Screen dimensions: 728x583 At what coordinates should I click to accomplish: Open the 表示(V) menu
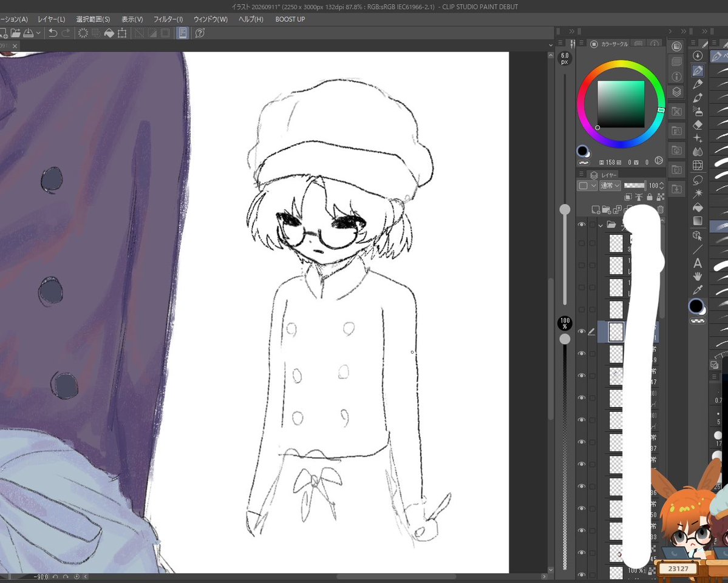[132, 19]
